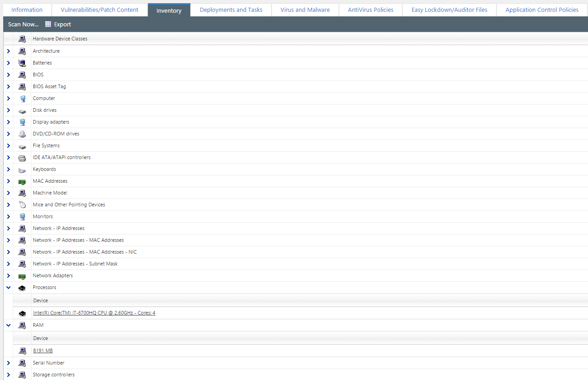Screen dimensions: 588x380
Task: Expand the Storage controllers row
Action: point(8,375)
